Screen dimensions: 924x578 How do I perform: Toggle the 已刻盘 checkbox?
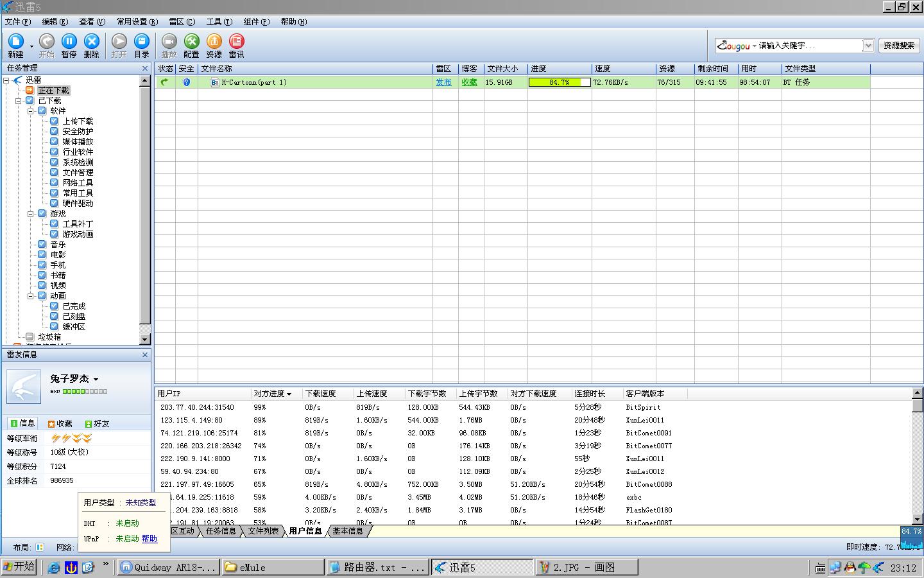pyautogui.click(x=54, y=317)
